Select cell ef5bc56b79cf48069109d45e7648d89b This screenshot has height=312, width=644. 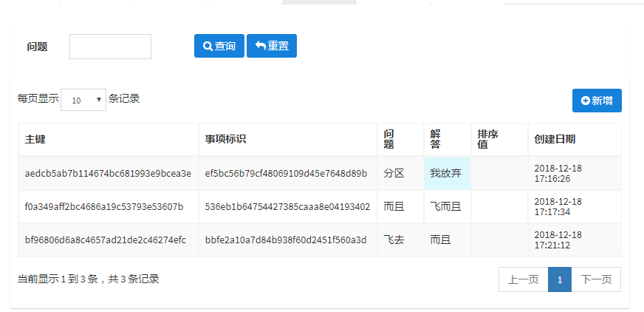(x=288, y=174)
